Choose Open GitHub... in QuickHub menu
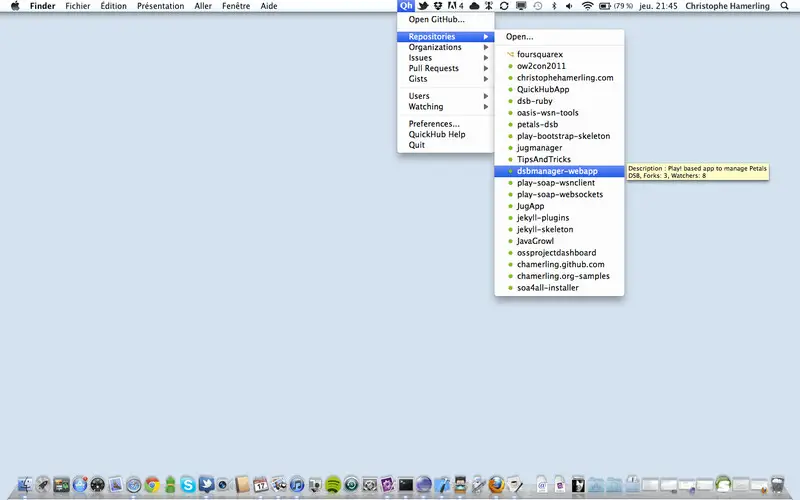This screenshot has width=800, height=500. [x=445, y=19]
